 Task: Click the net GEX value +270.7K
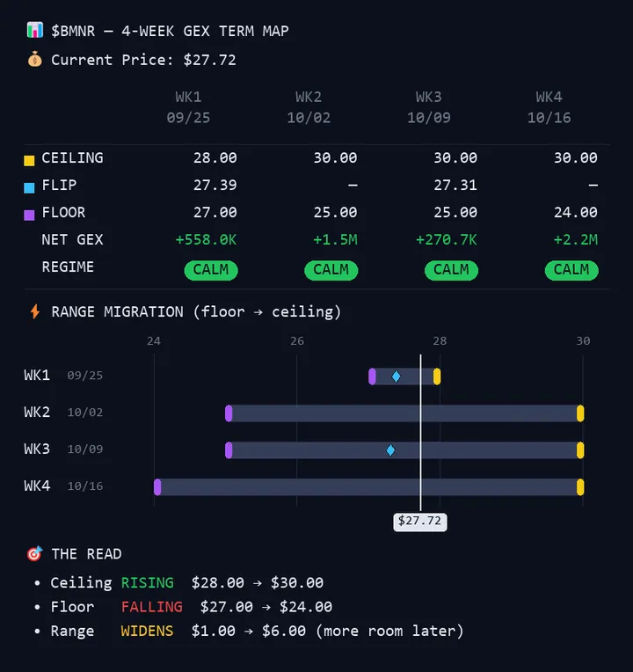pos(447,239)
